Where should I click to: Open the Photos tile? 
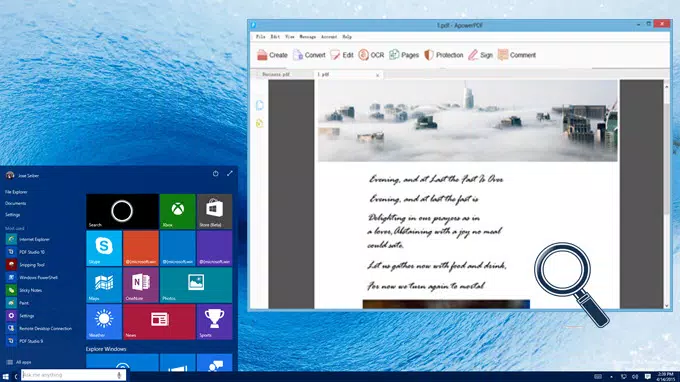196,285
